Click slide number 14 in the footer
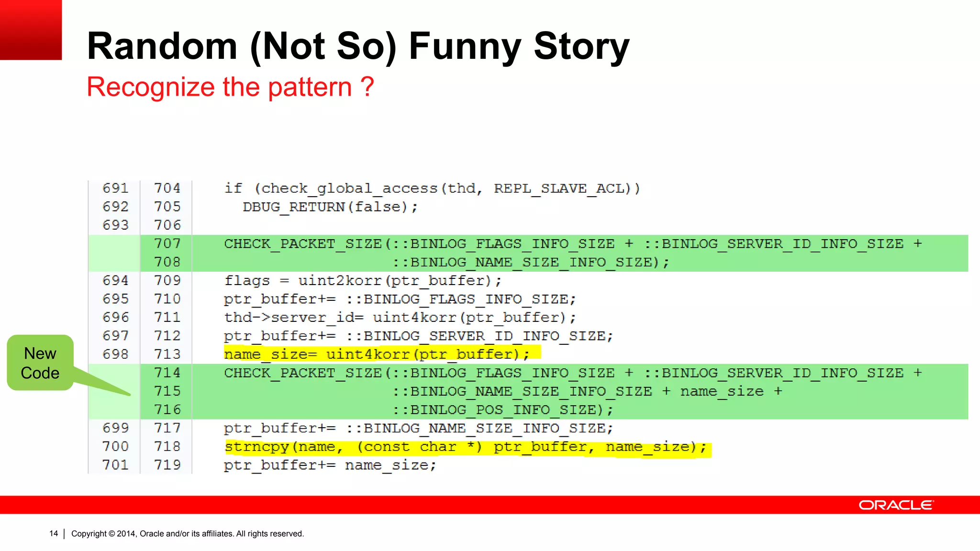This screenshot has height=551, width=980. tap(54, 534)
